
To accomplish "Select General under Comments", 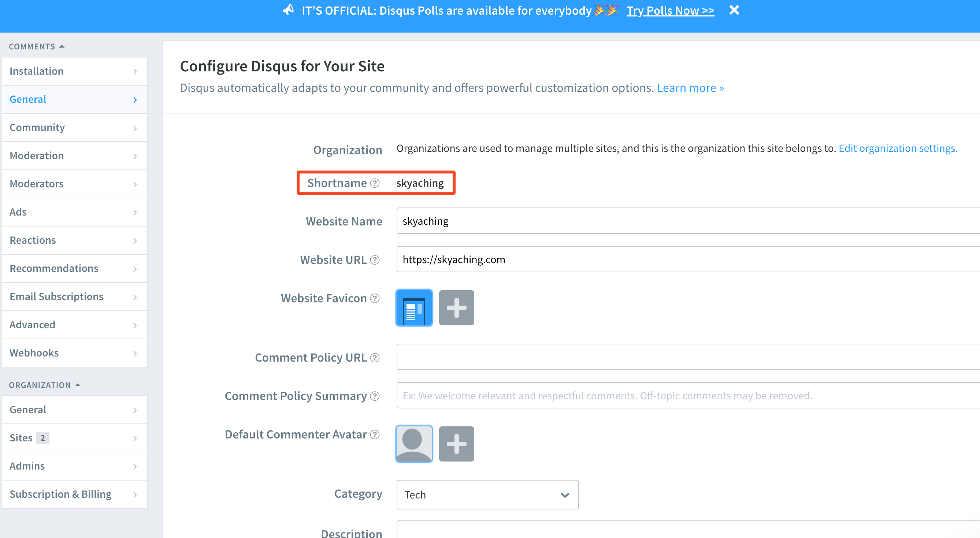I will pyautogui.click(x=75, y=99).
